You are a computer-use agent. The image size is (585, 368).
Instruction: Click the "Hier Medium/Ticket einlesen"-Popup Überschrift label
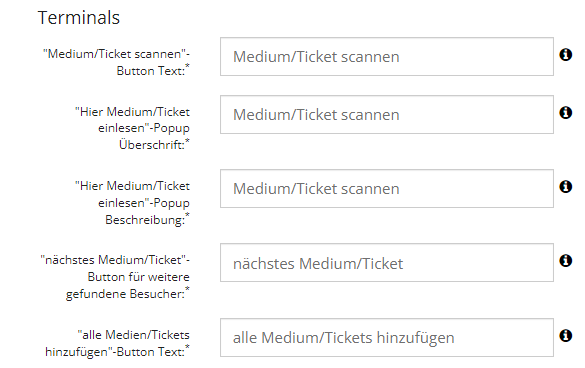(x=132, y=128)
